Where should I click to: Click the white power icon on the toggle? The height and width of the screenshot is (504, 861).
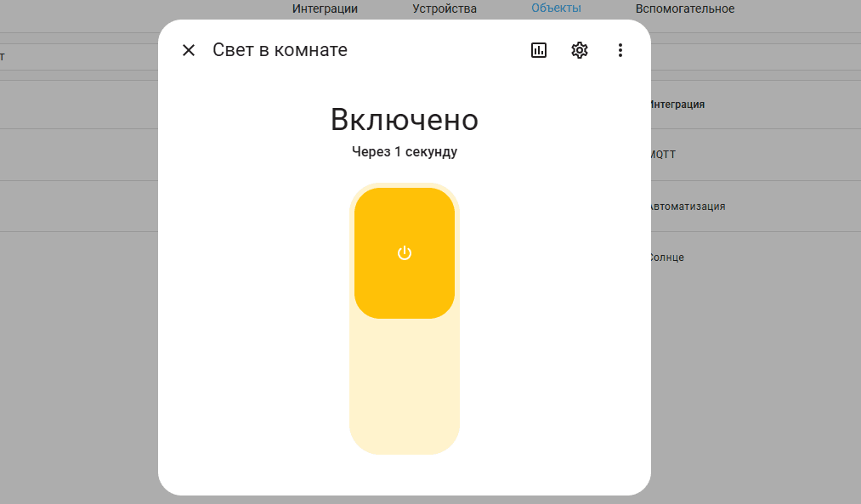(405, 253)
